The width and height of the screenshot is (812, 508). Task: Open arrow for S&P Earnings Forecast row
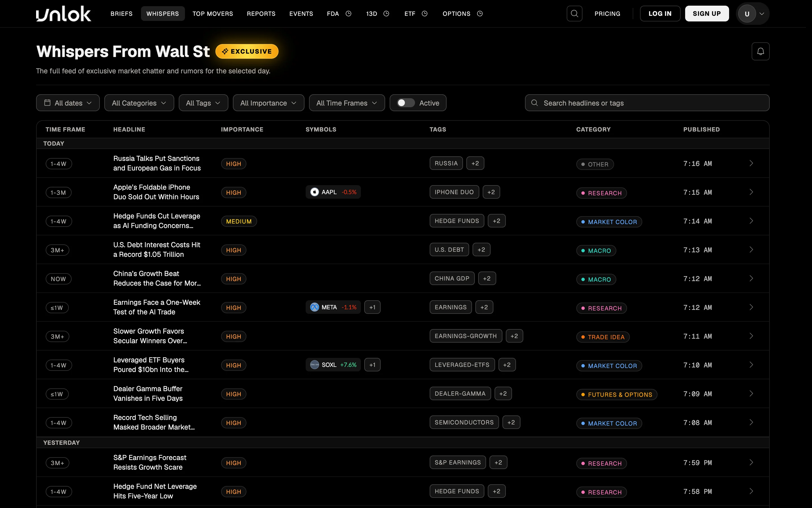click(x=751, y=463)
